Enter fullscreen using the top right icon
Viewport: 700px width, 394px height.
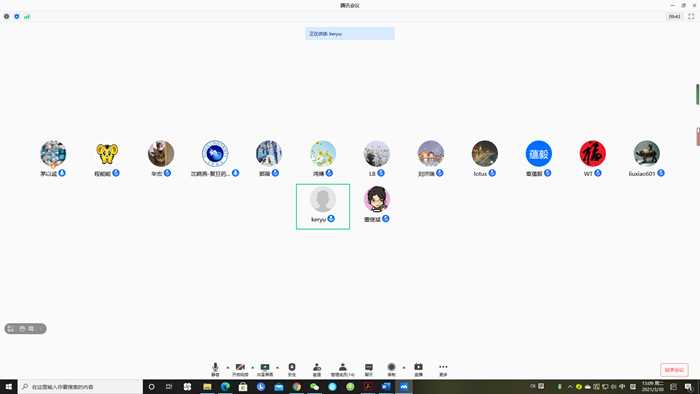(x=691, y=17)
